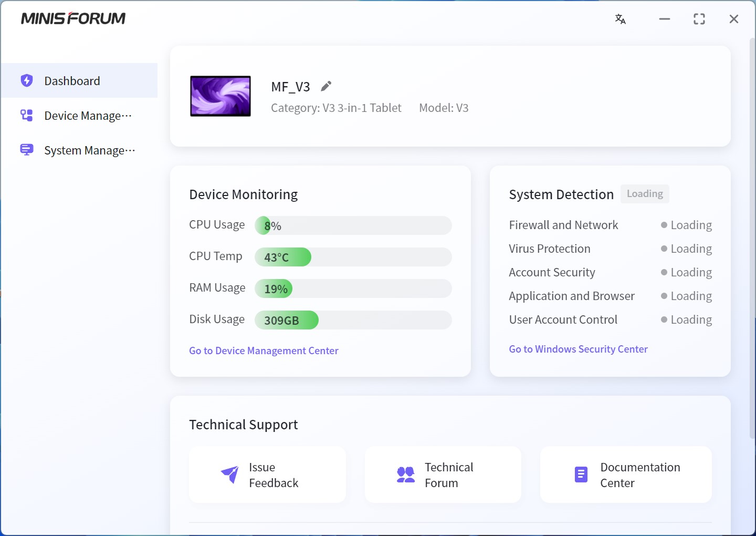
Task: Click the Documentation Center document icon
Action: [581, 475]
